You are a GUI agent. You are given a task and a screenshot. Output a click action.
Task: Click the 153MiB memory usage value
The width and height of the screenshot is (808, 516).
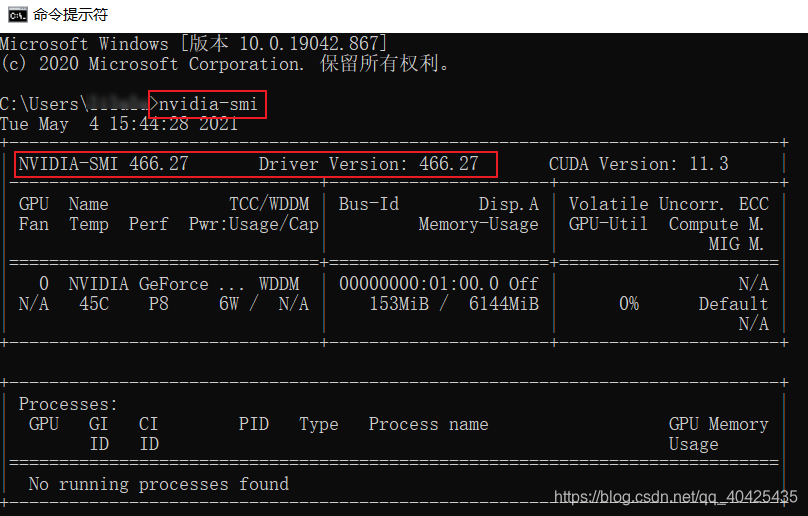click(399, 304)
